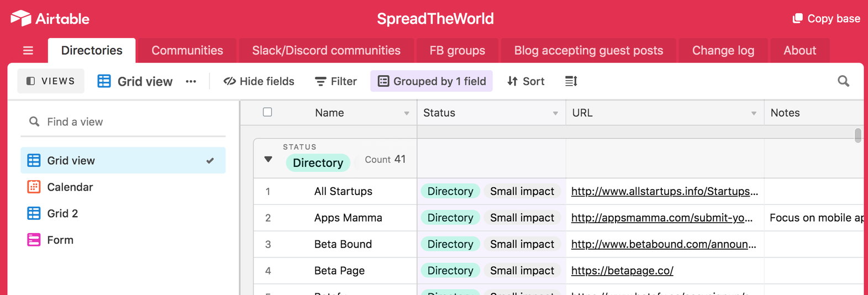This screenshot has height=295, width=868.
Task: Click the search magnifier icon in toolbar
Action: click(843, 81)
